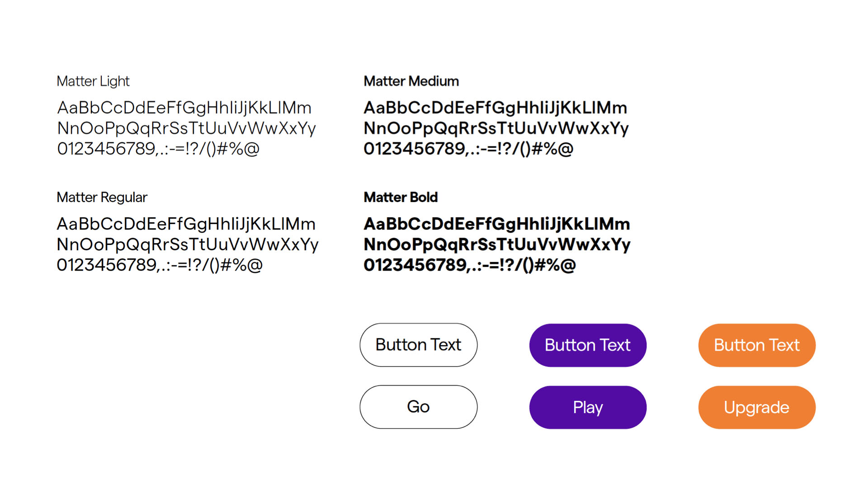Screen dimensions: 868x488
Task: Click the purple Play button
Action: point(588,407)
